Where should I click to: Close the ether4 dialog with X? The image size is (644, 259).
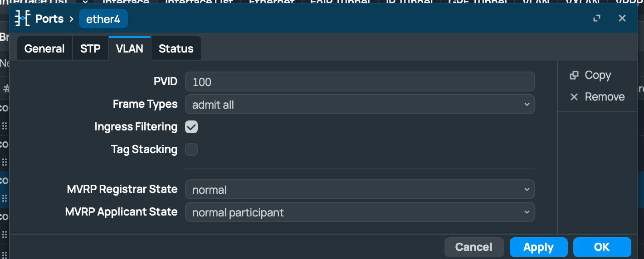coord(622,18)
